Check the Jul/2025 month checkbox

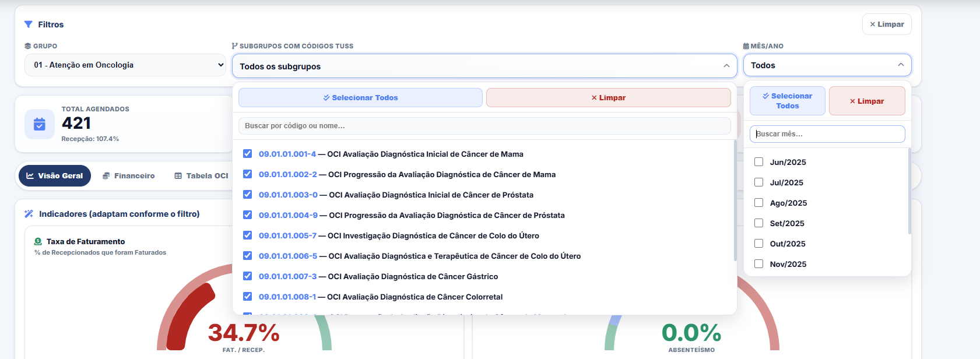click(x=758, y=182)
